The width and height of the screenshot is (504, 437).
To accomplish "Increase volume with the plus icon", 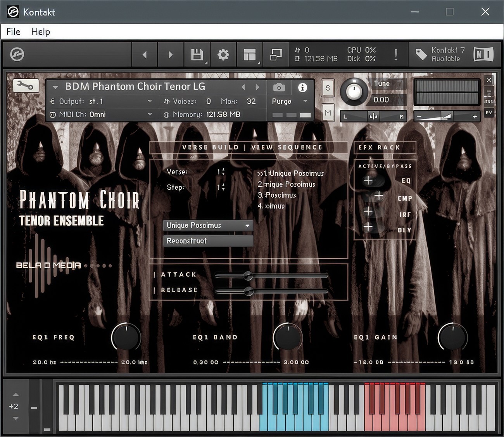I will pos(475,116).
